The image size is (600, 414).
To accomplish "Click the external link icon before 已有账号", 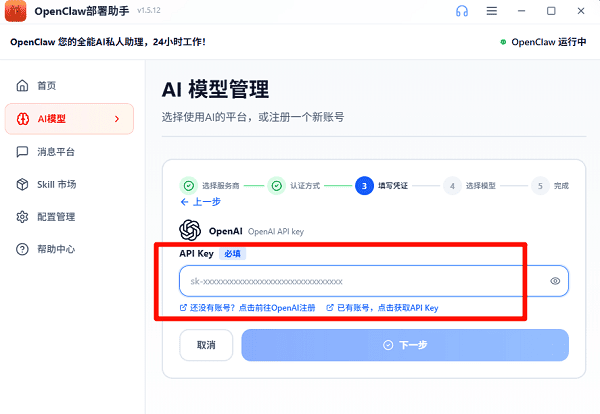I will pyautogui.click(x=330, y=308).
